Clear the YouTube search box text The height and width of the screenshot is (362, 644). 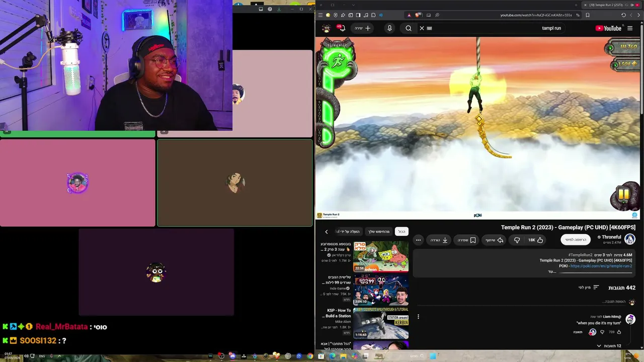[422, 28]
